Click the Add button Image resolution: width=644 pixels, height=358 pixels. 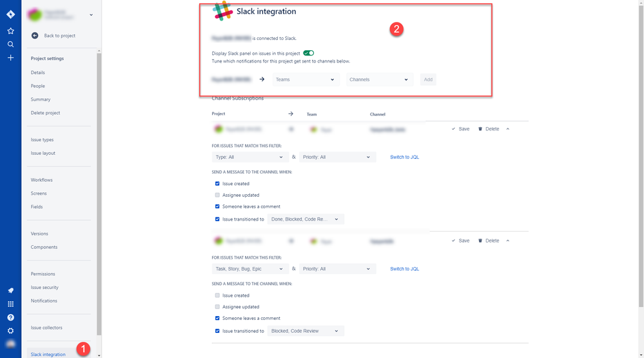[428, 80]
